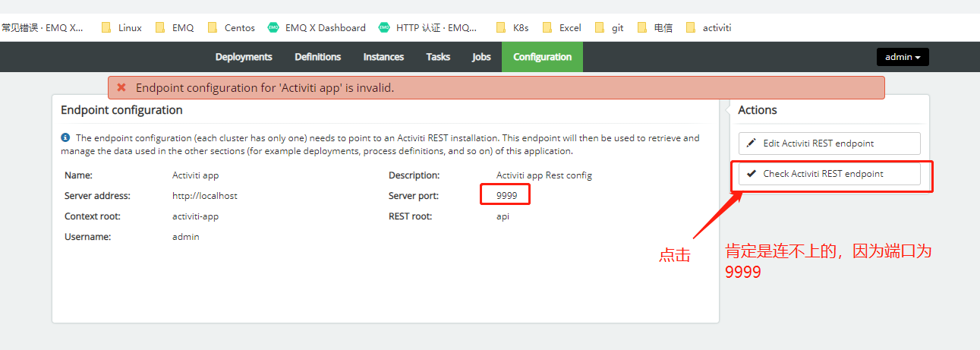Open the Centos bookmark folder
This screenshot has height=350, width=980.
pyautogui.click(x=232, y=27)
